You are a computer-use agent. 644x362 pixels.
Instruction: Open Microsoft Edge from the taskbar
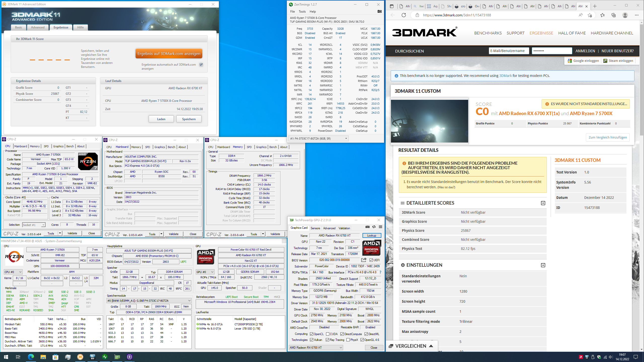[31, 357]
